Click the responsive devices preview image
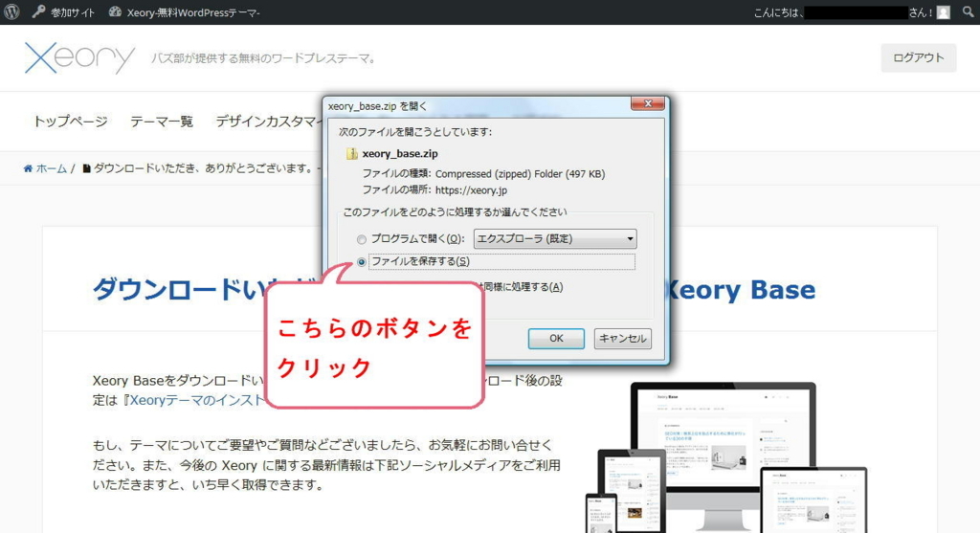This screenshot has width=980, height=533. (x=725, y=457)
